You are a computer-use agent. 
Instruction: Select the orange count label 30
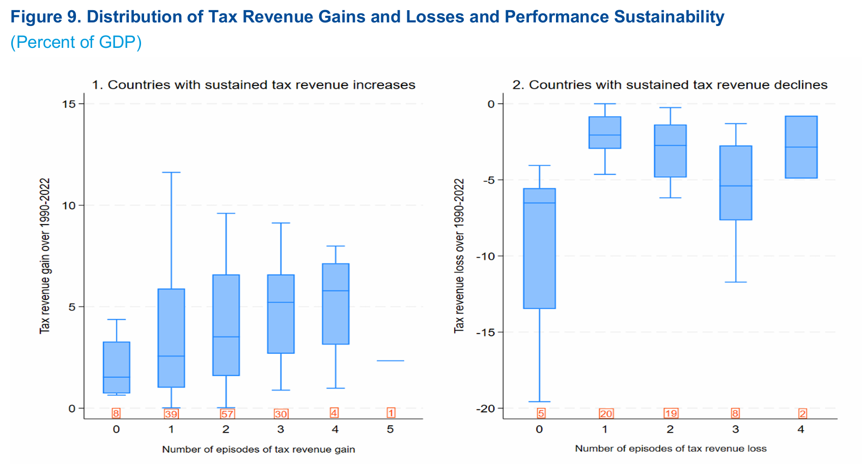tap(281, 414)
